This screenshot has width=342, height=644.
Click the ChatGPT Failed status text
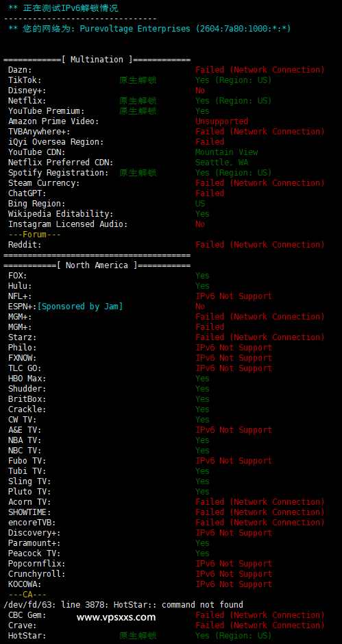210,193
